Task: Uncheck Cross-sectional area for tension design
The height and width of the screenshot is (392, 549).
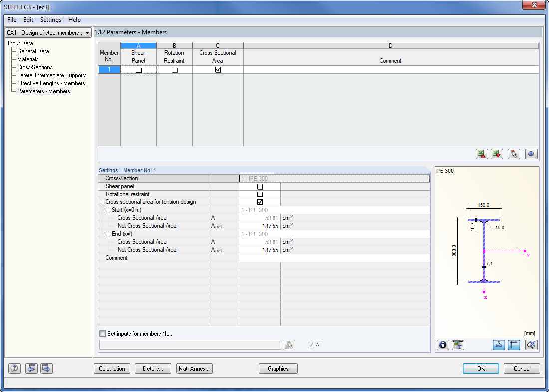Action: (x=260, y=202)
